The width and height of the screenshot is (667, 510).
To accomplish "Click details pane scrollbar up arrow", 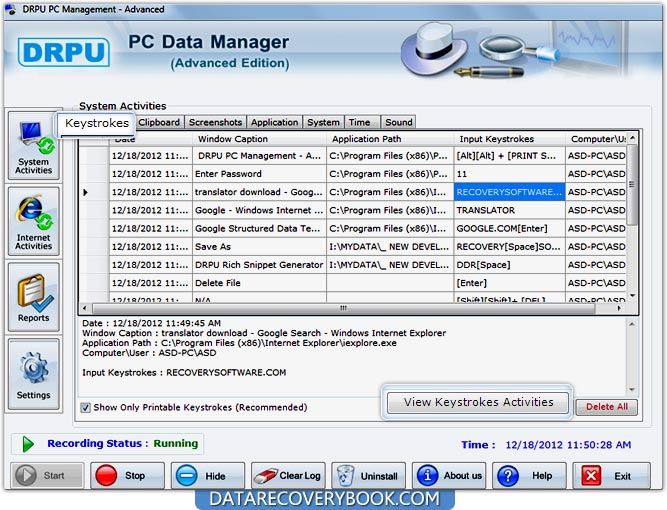I will pos(632,324).
